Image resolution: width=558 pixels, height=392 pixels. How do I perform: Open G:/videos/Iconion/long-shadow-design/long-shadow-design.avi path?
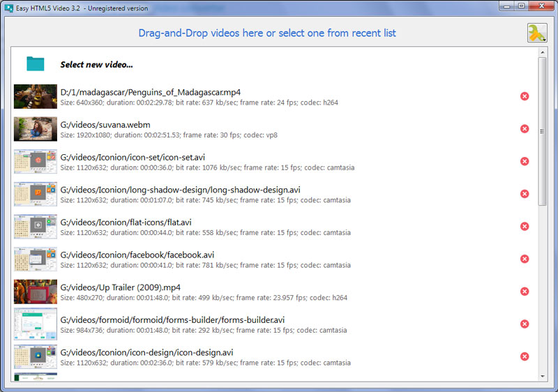[x=181, y=190]
